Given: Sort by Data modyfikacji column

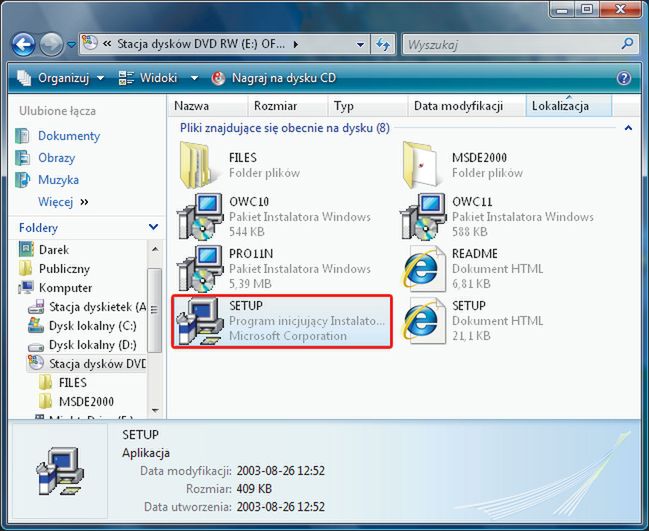Looking at the screenshot, I should point(466,106).
